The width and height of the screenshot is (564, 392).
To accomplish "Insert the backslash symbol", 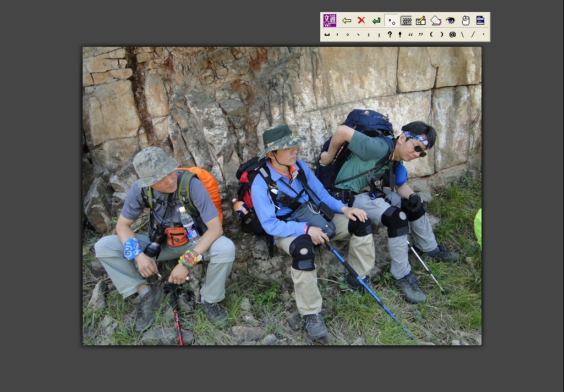I will (463, 35).
